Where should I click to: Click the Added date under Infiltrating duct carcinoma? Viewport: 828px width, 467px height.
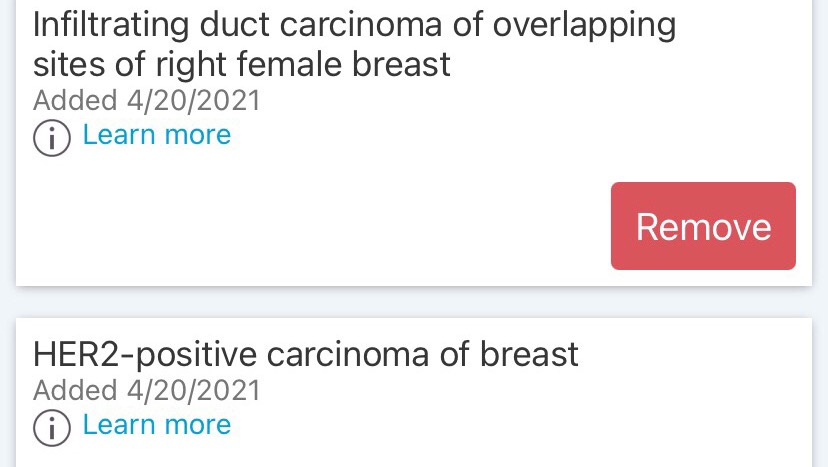[146, 100]
